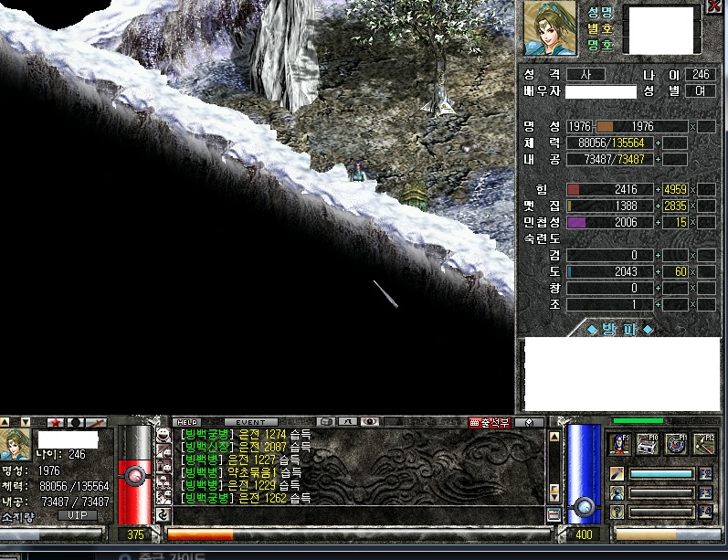Select the person icon beside F3
The width and height of the screenshot is (728, 560).
pyautogui.click(x=617, y=492)
